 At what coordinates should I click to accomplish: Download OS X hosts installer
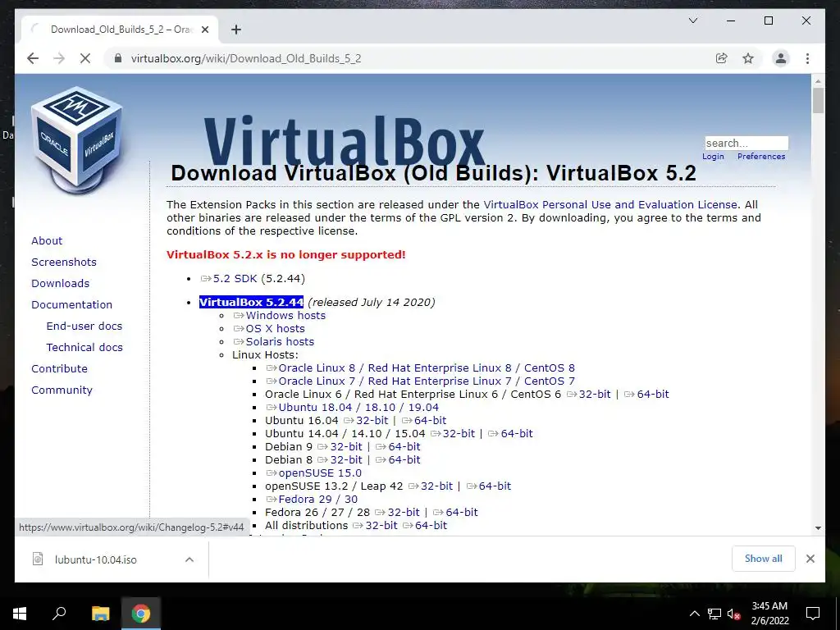pyautogui.click(x=269, y=328)
